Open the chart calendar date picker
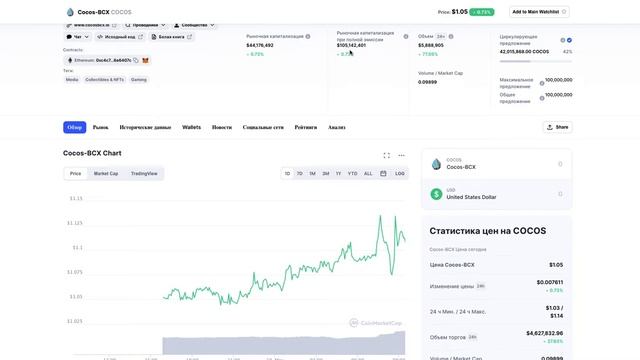Image resolution: width=640 pixels, height=360 pixels. click(383, 173)
